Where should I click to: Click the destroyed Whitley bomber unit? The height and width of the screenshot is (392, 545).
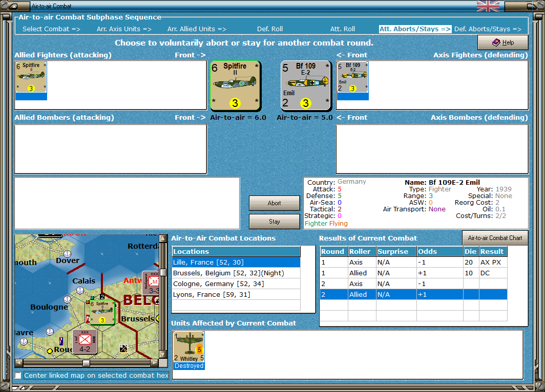tap(189, 347)
